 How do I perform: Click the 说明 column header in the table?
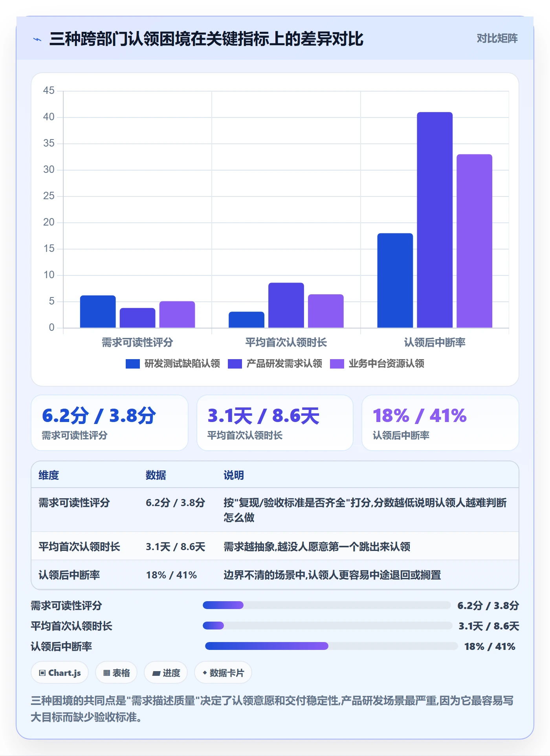pos(234,475)
